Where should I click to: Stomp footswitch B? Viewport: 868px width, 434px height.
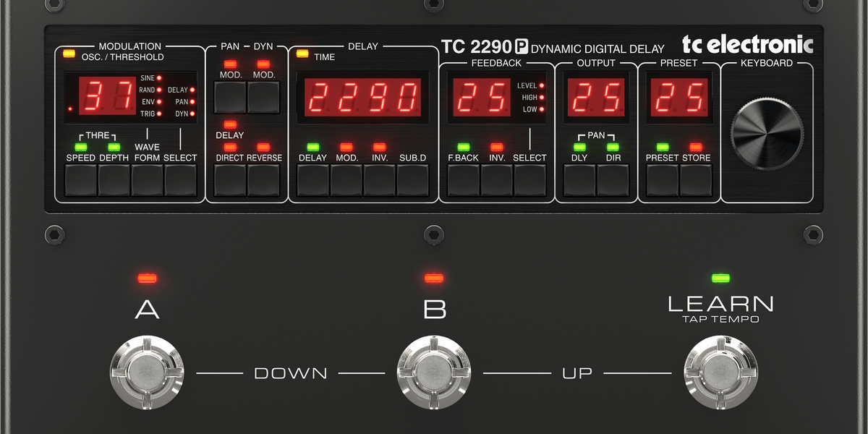tap(434, 373)
